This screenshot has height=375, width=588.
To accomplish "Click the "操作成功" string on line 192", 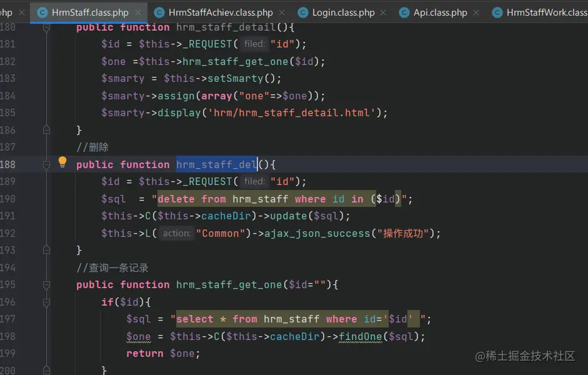I will point(403,233).
